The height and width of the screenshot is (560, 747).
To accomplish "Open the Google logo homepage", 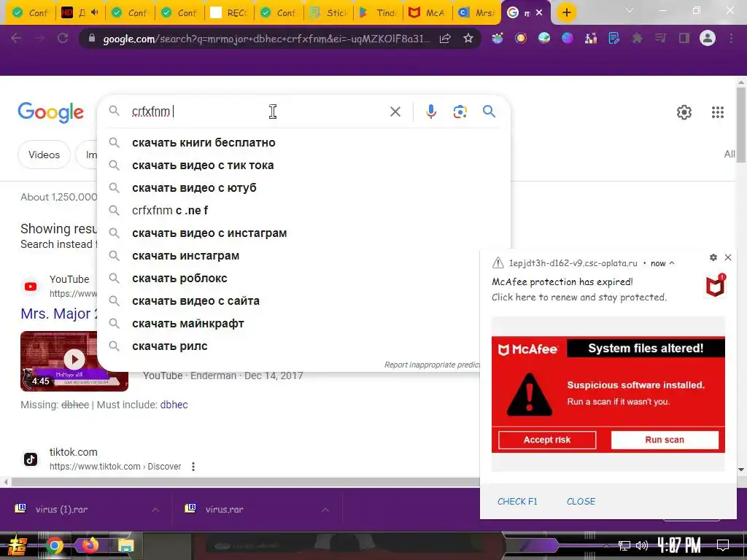I will pos(50,112).
